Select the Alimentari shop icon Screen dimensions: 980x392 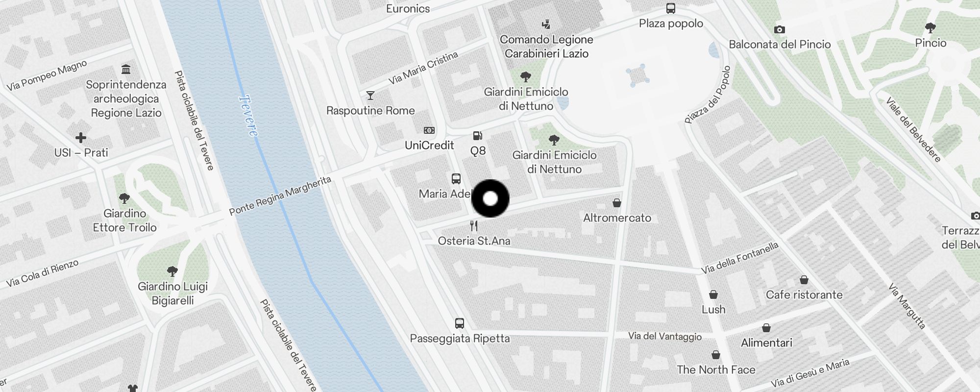pyautogui.click(x=766, y=328)
